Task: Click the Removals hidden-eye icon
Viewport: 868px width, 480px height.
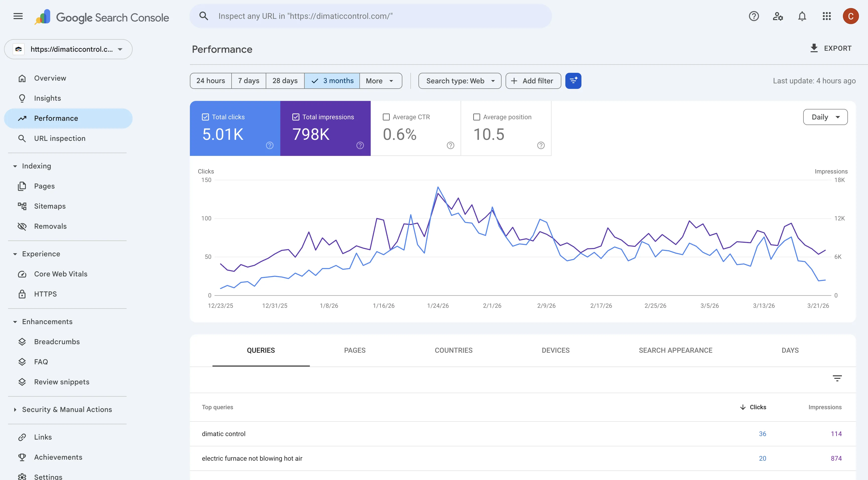Action: click(22, 226)
